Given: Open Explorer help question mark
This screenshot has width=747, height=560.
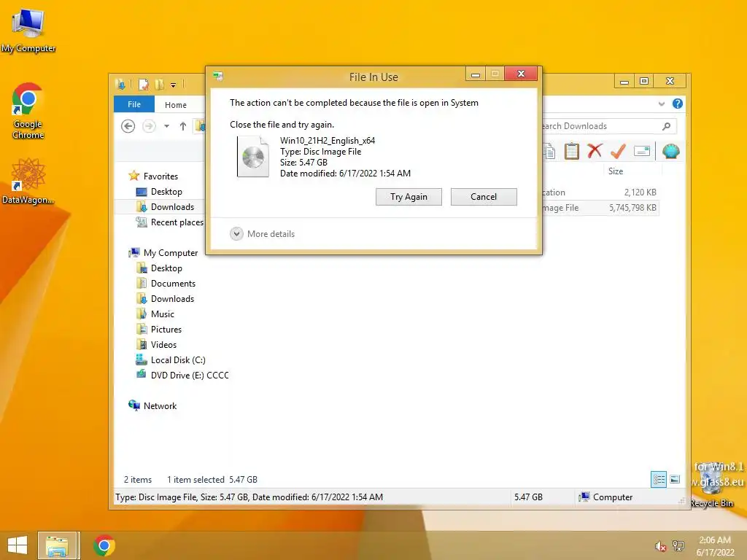Looking at the screenshot, I should [x=678, y=104].
